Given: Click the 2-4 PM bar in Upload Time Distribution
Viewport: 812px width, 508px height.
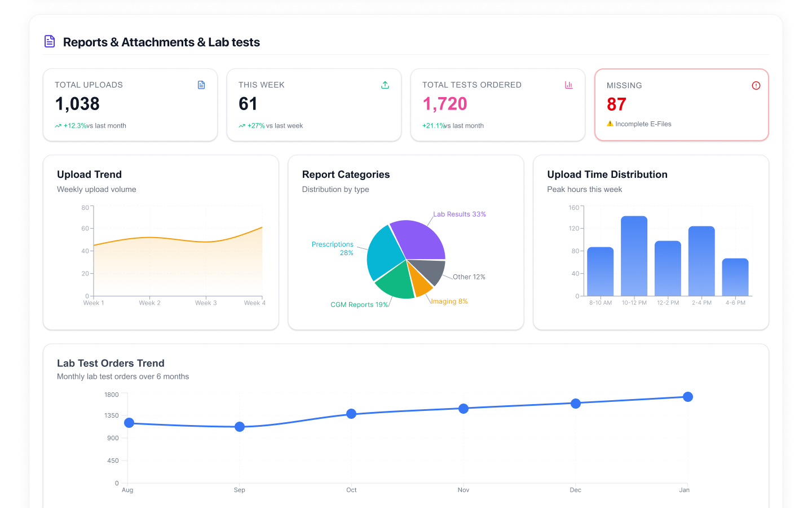Looking at the screenshot, I should 702,261.
